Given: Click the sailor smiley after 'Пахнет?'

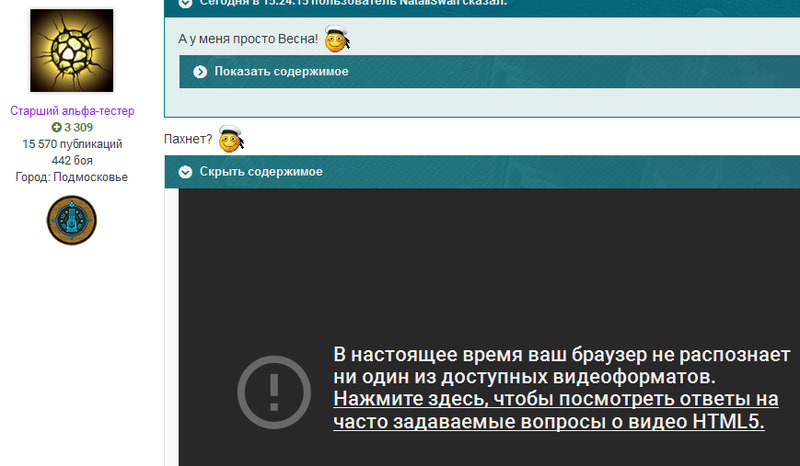Looking at the screenshot, I should [231, 139].
